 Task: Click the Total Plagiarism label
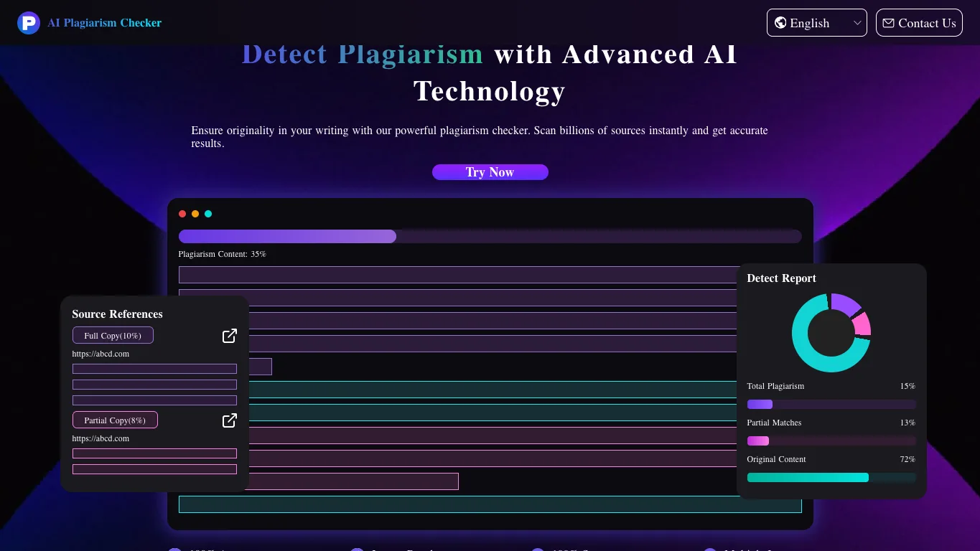(x=775, y=386)
